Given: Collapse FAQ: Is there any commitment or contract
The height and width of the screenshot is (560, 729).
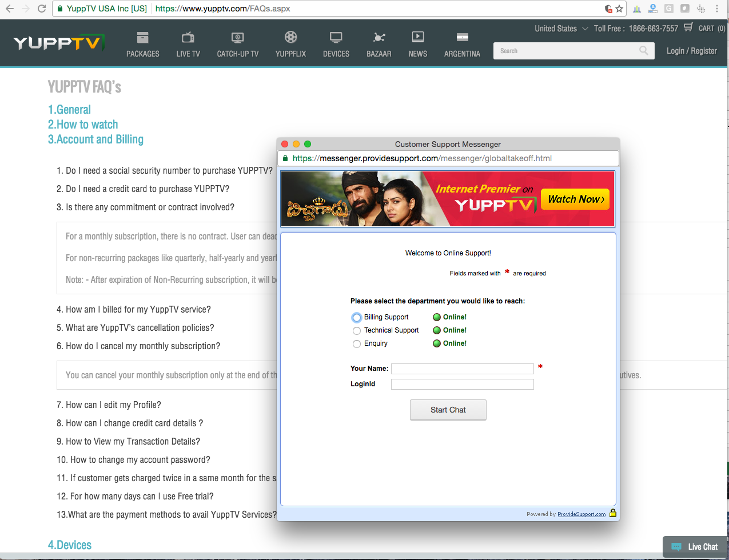Looking at the screenshot, I should click(145, 207).
